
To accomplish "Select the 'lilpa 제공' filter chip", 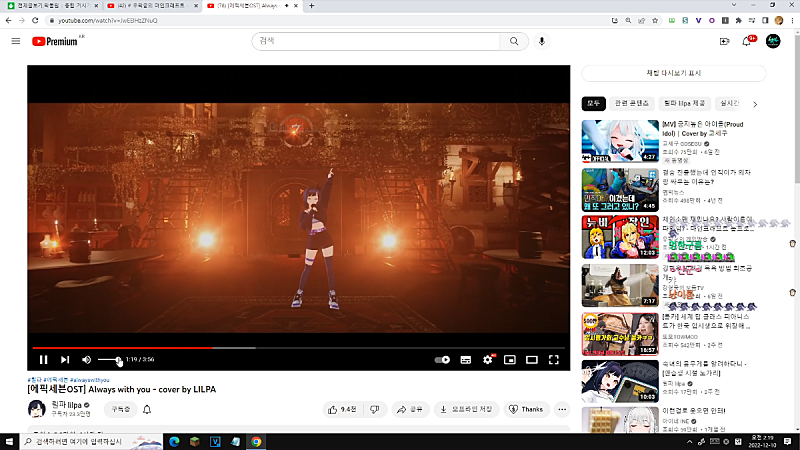I will [684, 104].
